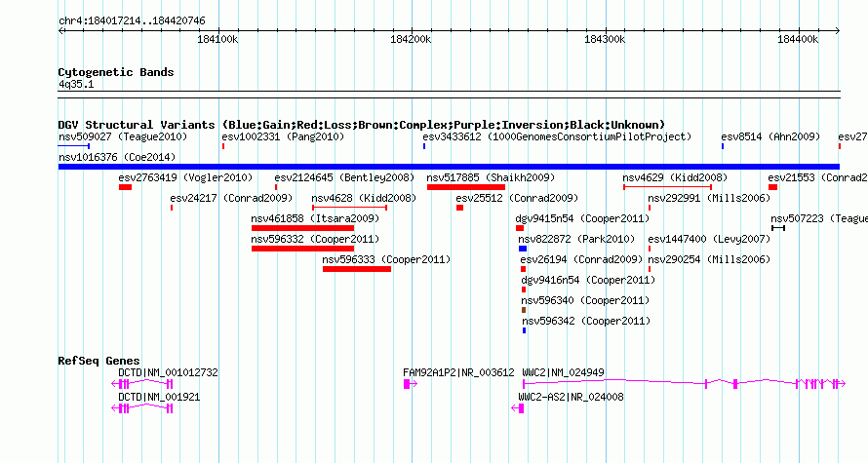Select nsv596342 (Cooper2011) label
The image size is (868, 463).
586,321
